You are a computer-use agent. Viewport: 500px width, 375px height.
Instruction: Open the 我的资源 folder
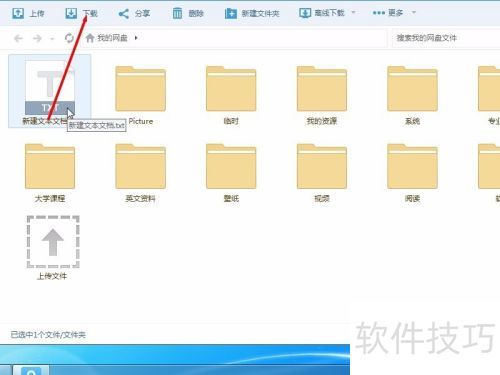point(322,95)
